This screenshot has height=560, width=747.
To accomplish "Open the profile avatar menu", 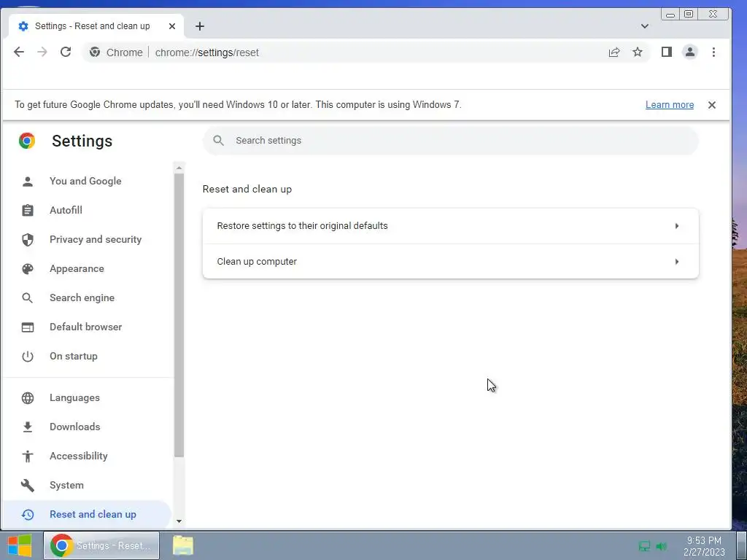I will [690, 52].
